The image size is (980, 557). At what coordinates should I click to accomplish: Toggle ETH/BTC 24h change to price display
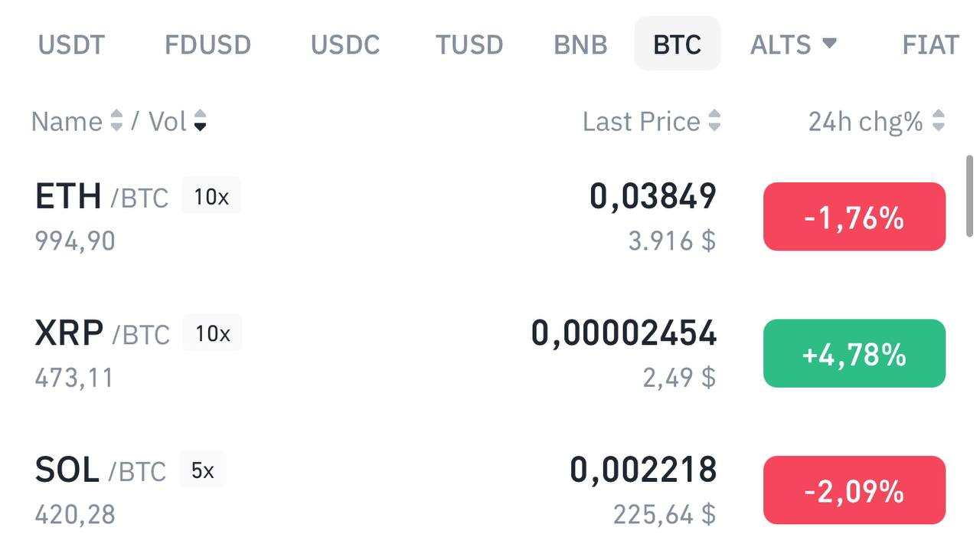pos(854,217)
